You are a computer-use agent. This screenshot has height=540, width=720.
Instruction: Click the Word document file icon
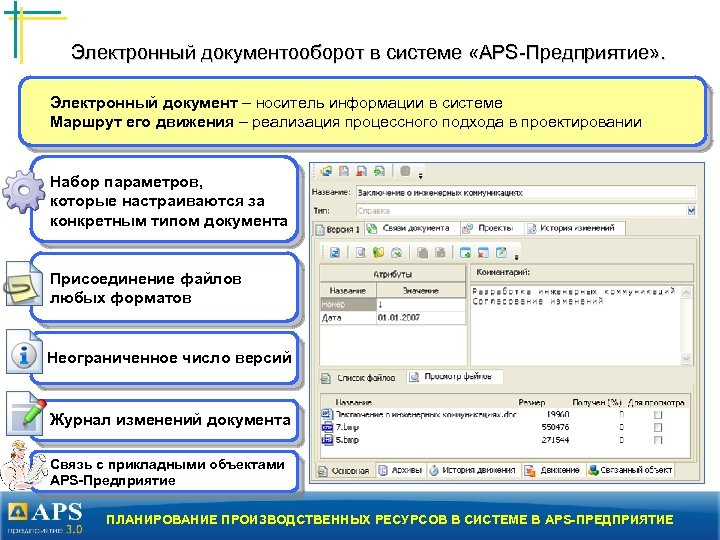[327, 414]
